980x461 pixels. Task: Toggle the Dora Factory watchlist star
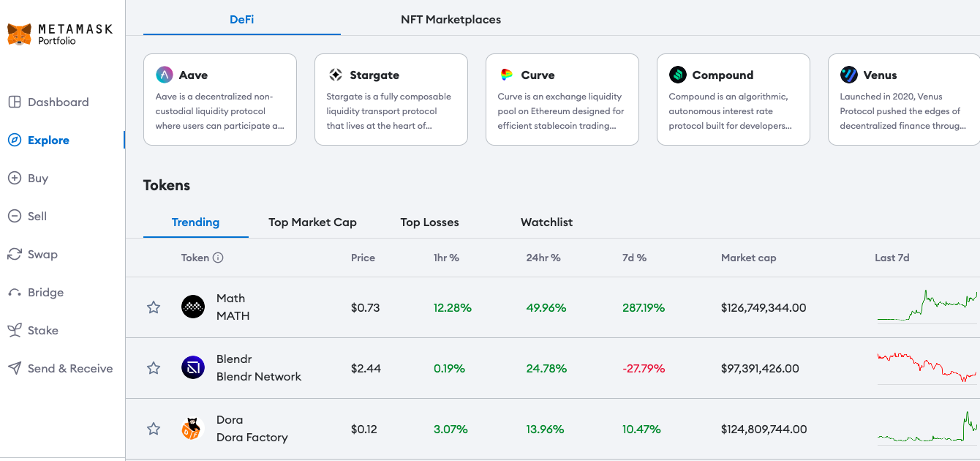tap(154, 429)
